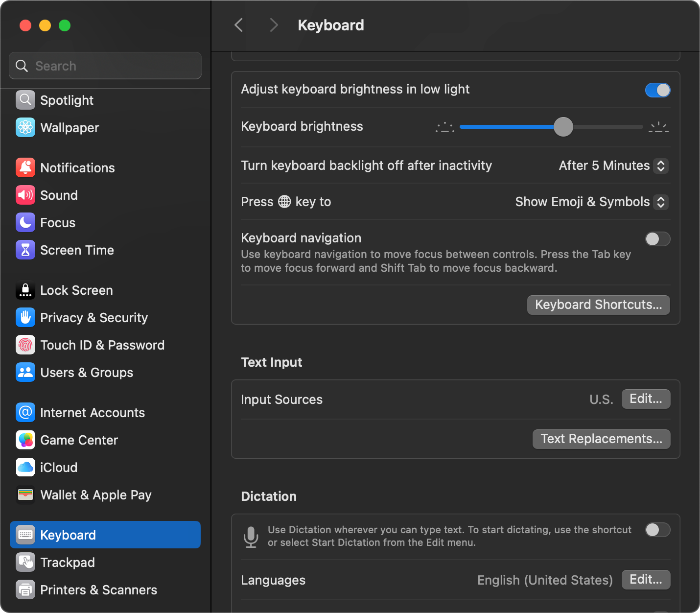Enable the Keyboard navigation switch
Image resolution: width=700 pixels, height=613 pixels.
coord(657,239)
